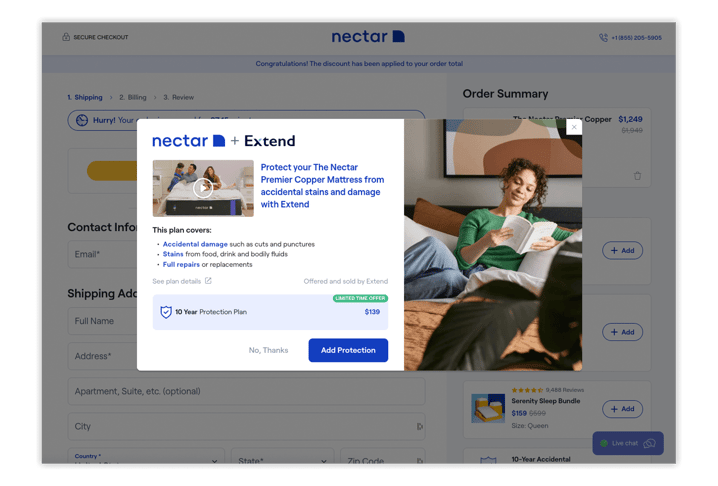
Task: Open See plan details link
Action: pos(177,281)
